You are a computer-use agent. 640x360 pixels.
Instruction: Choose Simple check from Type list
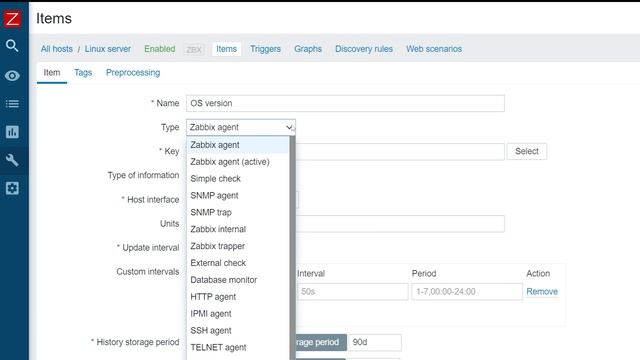point(238,178)
